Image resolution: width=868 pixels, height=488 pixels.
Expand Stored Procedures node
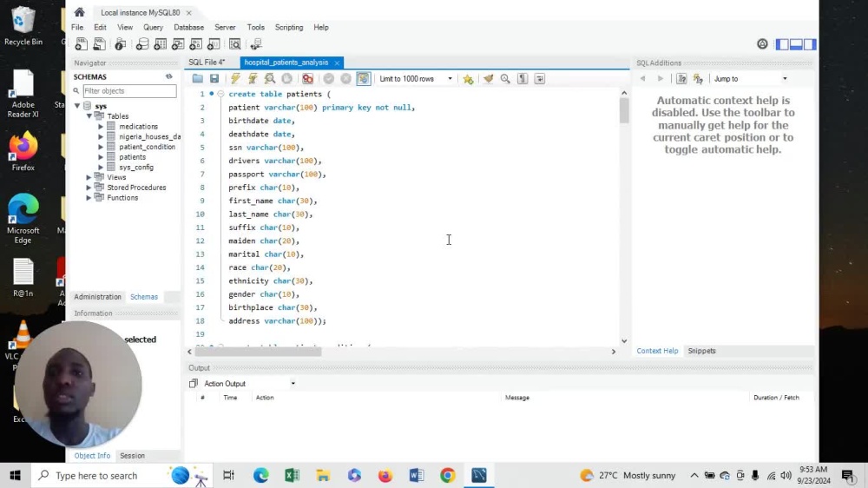coord(89,188)
